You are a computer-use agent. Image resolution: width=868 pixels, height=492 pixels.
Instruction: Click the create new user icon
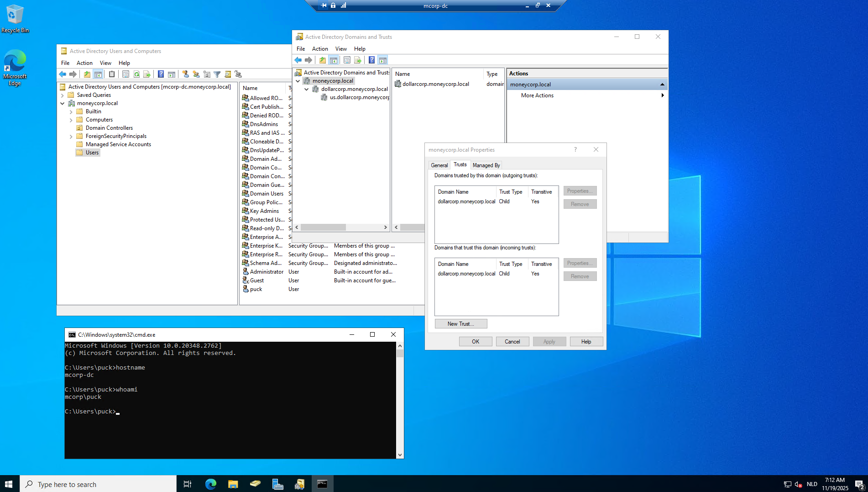coord(185,74)
